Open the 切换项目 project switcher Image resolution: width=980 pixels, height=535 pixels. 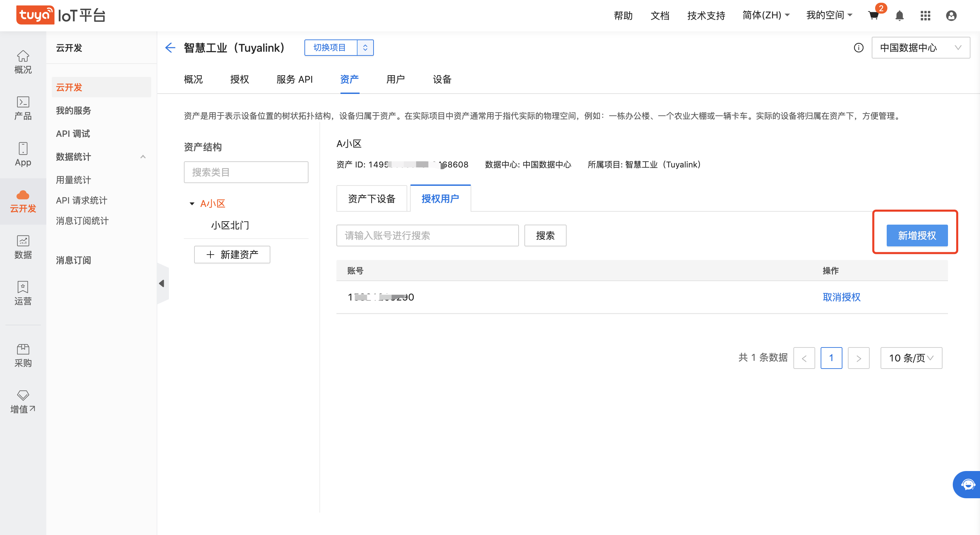pyautogui.click(x=330, y=48)
